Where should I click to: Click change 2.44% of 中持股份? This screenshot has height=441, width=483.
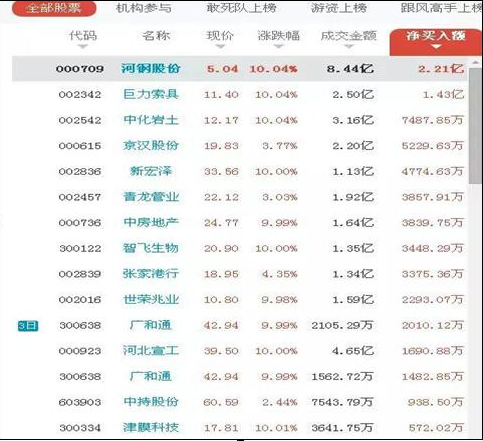[x=279, y=402]
